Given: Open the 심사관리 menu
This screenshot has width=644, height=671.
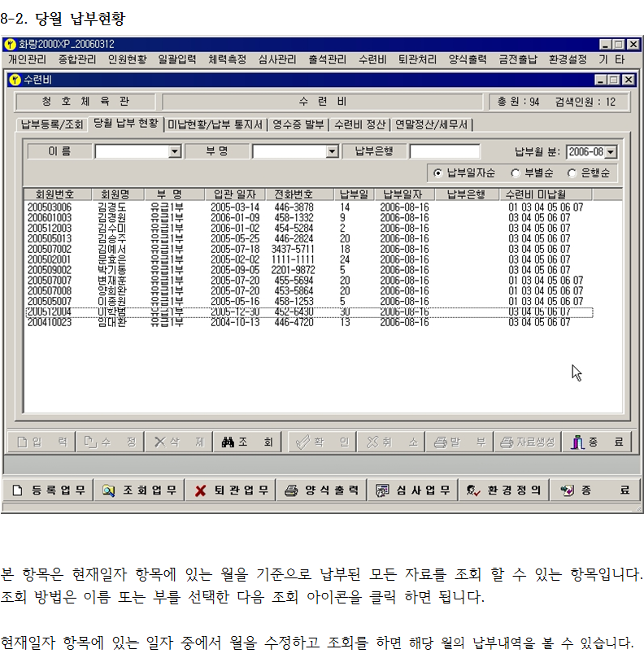Looking at the screenshot, I should (x=277, y=59).
